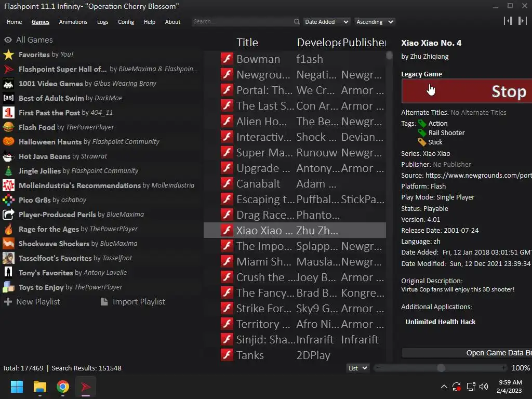The image size is (532, 399).
Task: Adjust the thumbnail zoom slider handle
Action: click(x=441, y=368)
